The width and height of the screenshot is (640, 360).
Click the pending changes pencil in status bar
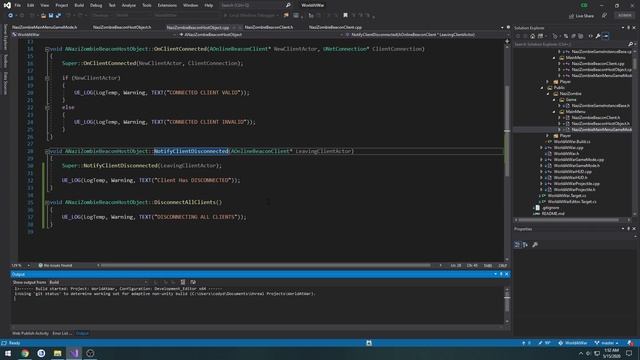(x=544, y=343)
